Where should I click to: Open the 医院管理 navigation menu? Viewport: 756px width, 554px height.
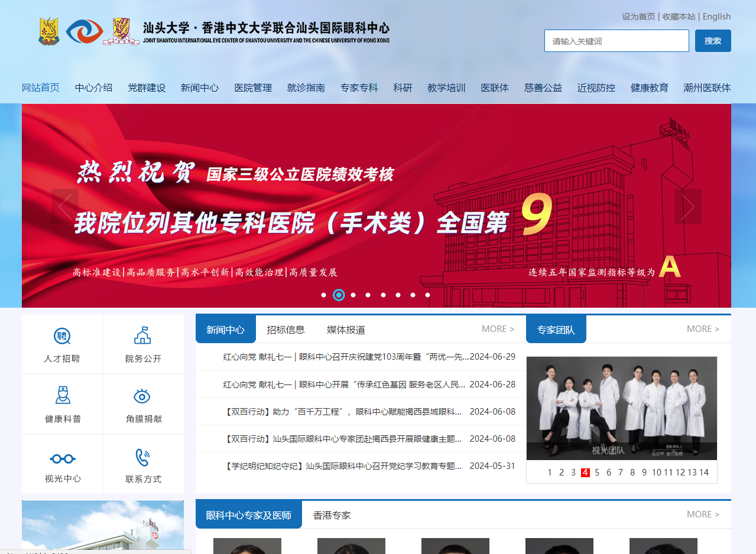tap(253, 88)
